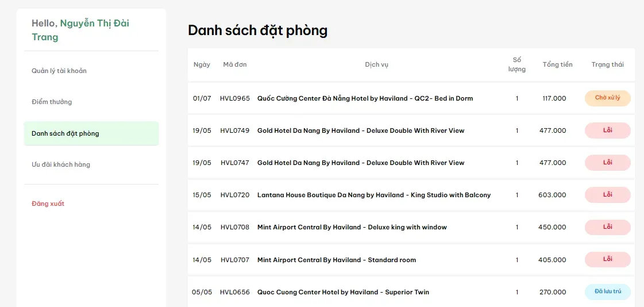
Task: Click Lỗi badge for order HVL0720
Action: (607, 195)
